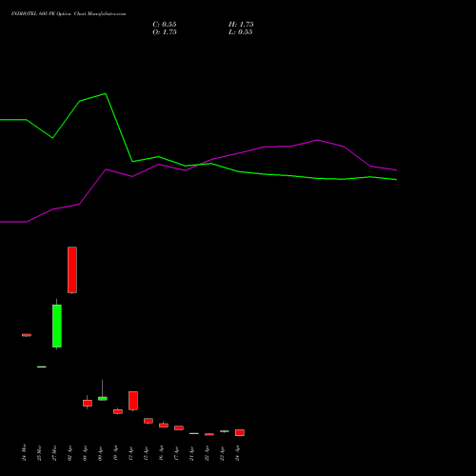Click the INDHOTEL 605 PE chart title
Image resolution: width=476 pixels, height=476 pixels.
click(69, 14)
